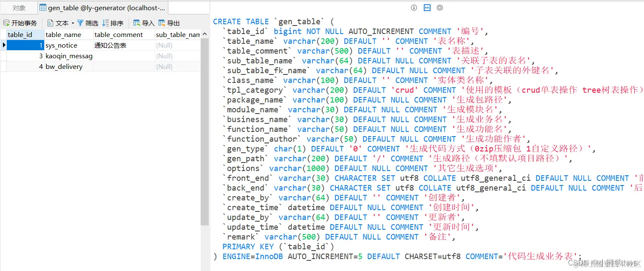Select the table_id cell with value 3
The height and width of the screenshot is (271, 644).
(x=26, y=56)
